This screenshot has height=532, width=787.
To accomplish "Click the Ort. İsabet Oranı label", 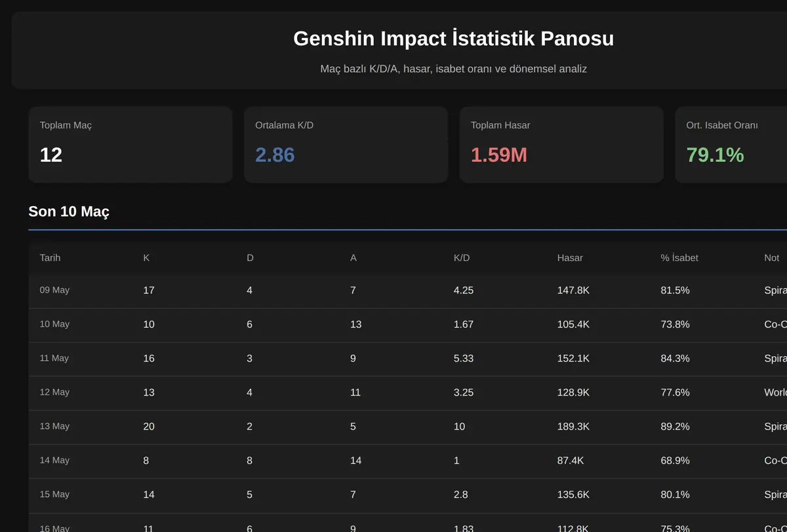I will (722, 125).
